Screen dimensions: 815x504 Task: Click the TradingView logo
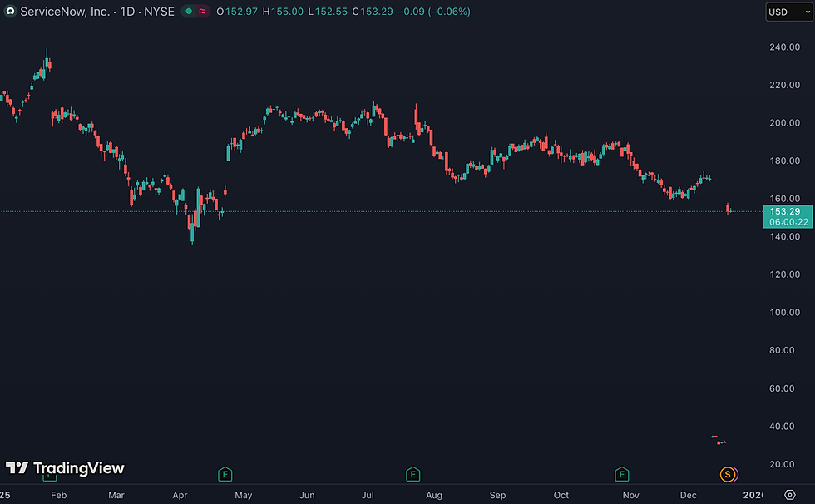pos(65,468)
